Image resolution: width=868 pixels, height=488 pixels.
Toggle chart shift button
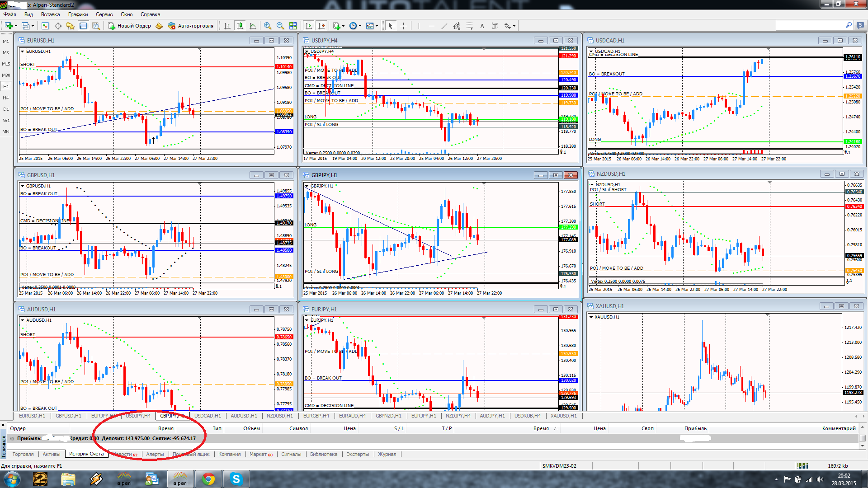coord(321,26)
